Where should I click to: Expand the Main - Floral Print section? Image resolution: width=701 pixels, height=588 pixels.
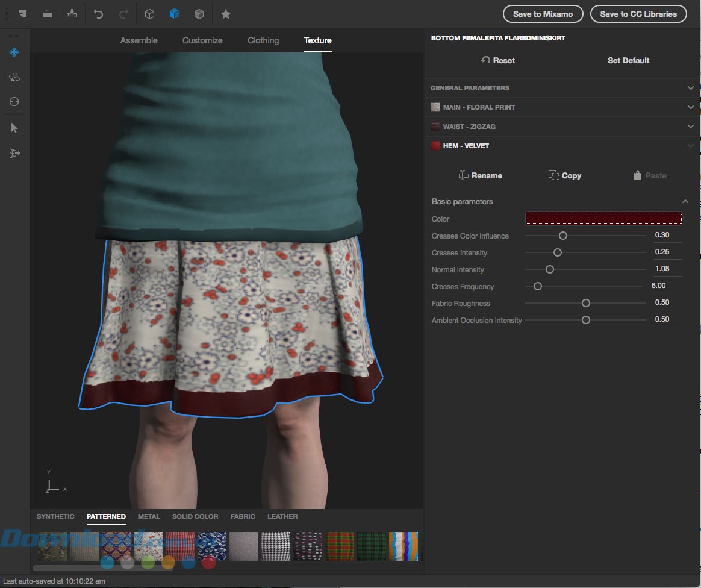[690, 107]
